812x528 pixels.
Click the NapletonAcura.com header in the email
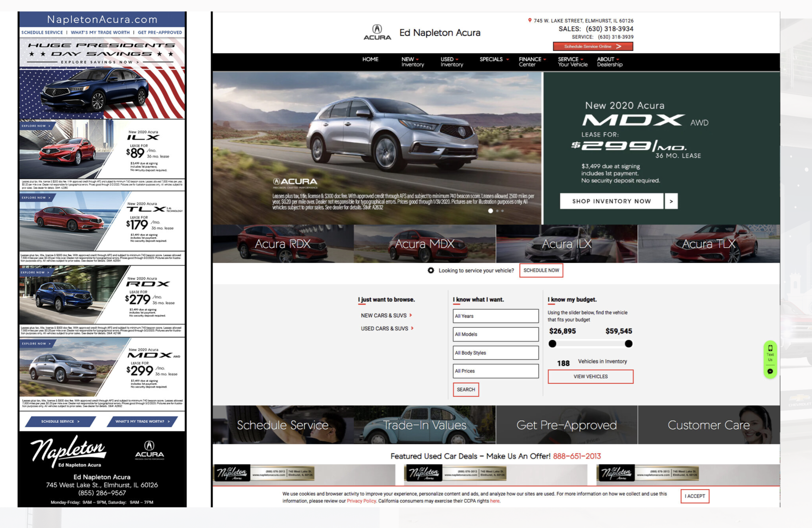tap(102, 19)
